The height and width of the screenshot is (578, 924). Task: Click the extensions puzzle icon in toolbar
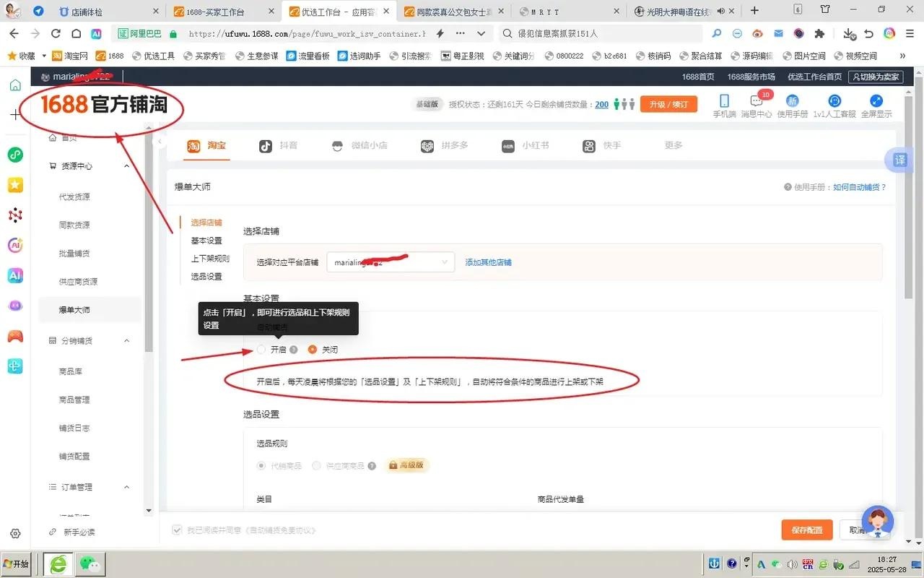(x=819, y=33)
